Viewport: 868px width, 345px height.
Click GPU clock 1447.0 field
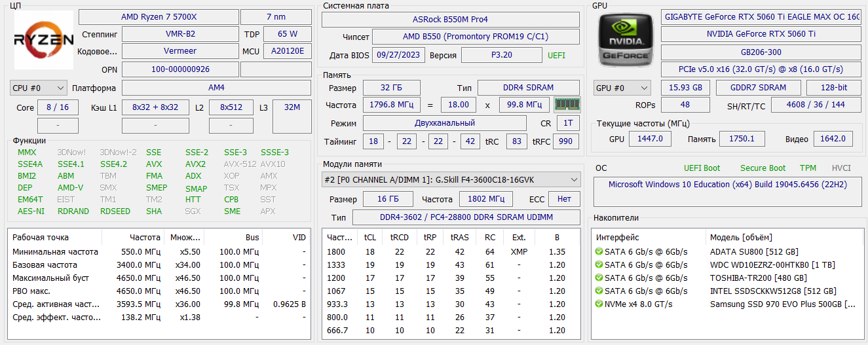coord(650,139)
